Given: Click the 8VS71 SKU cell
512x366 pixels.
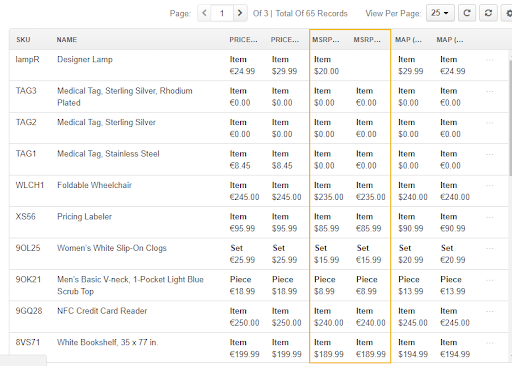Looking at the screenshot, I should [28, 342].
